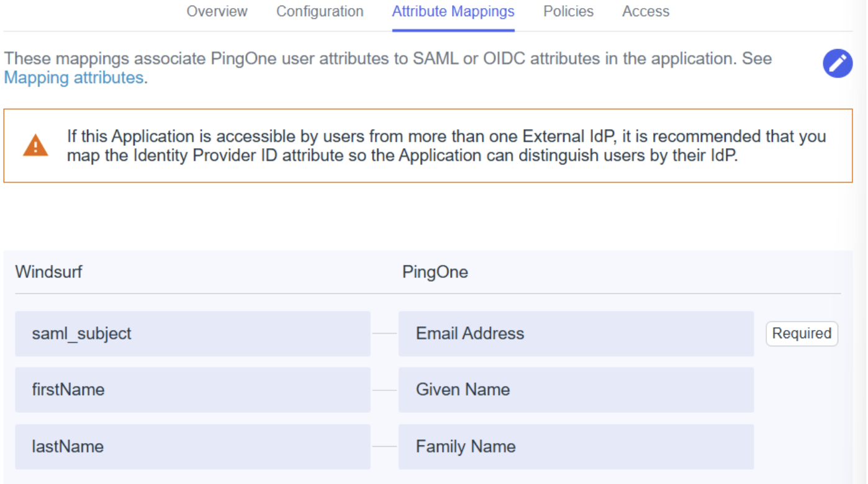Viewport: 868px width, 484px height.
Task: Click the Email Address mapping field
Action: click(576, 334)
